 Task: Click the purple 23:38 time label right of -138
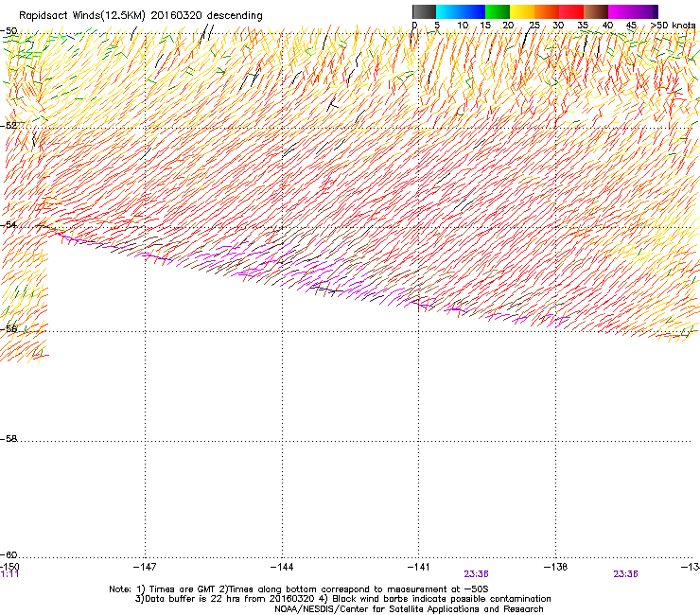[625, 574]
